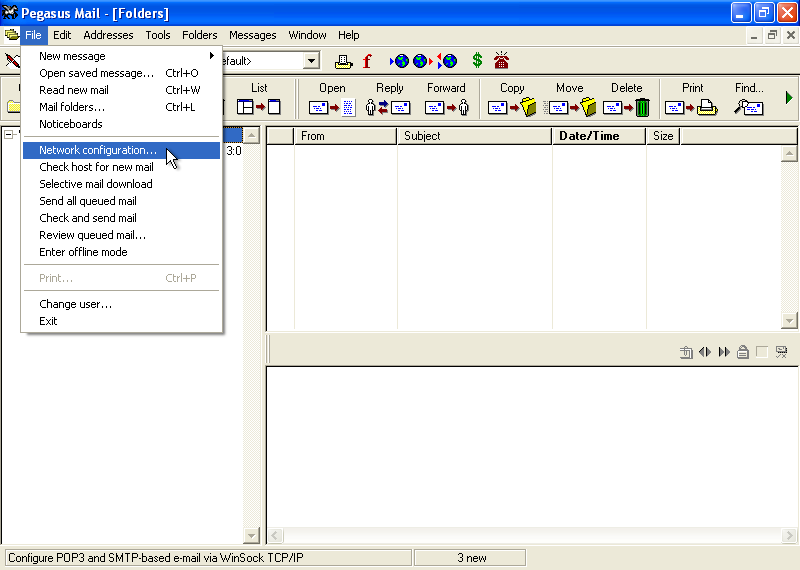Minimize the inner Folders child window
The width and height of the screenshot is (800, 570).
[x=754, y=35]
